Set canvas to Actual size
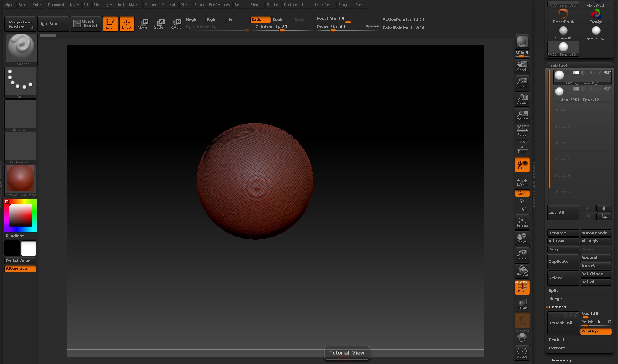The width and height of the screenshot is (618, 364). pyautogui.click(x=522, y=99)
